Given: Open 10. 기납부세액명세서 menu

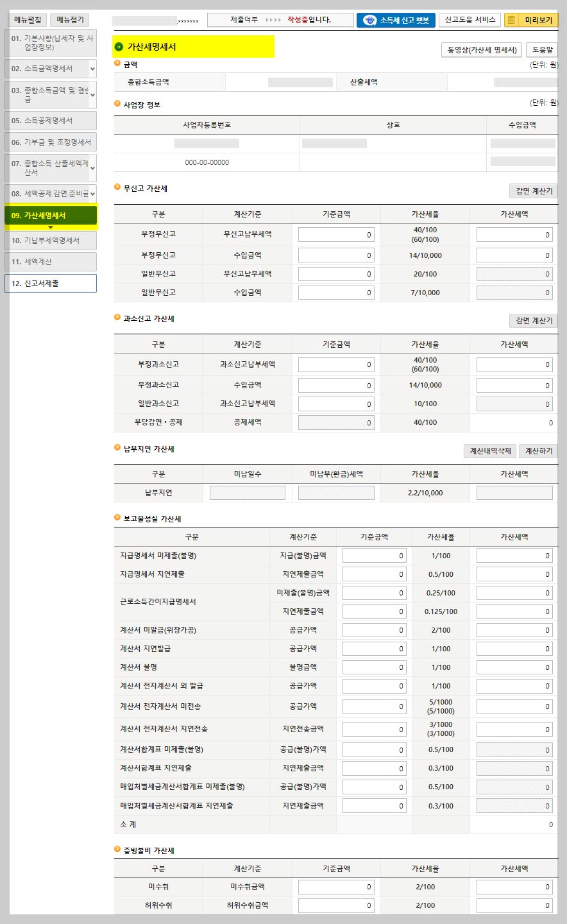Looking at the screenshot, I should (x=51, y=241).
